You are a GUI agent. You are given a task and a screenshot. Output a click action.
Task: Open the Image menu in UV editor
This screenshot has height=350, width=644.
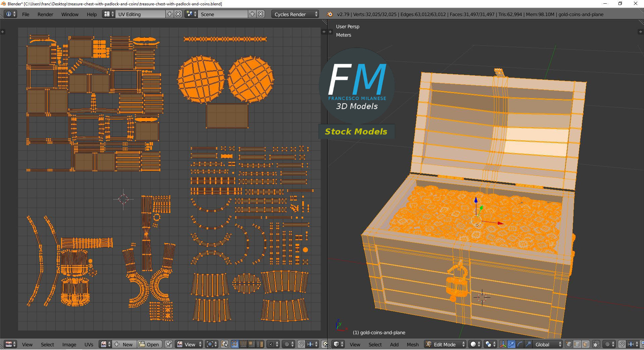click(69, 344)
